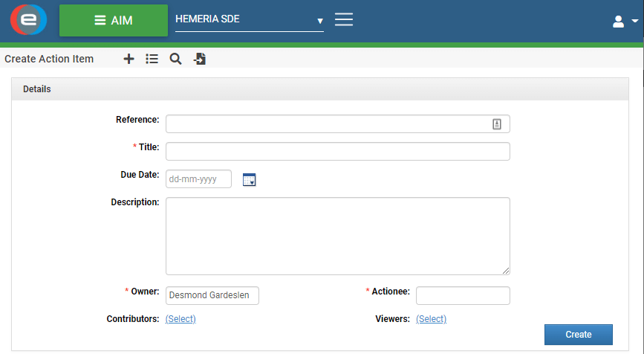Click the Actionee input field
644x354 pixels.
tap(462, 295)
